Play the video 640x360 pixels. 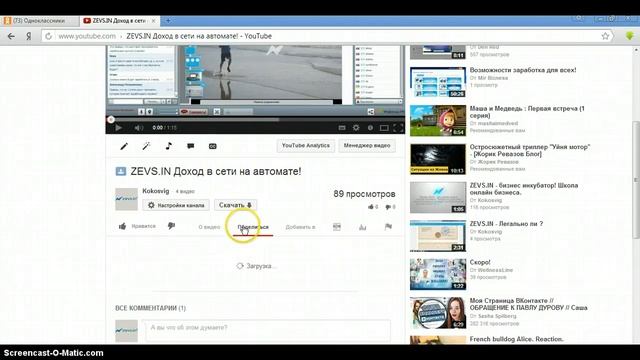click(x=118, y=128)
